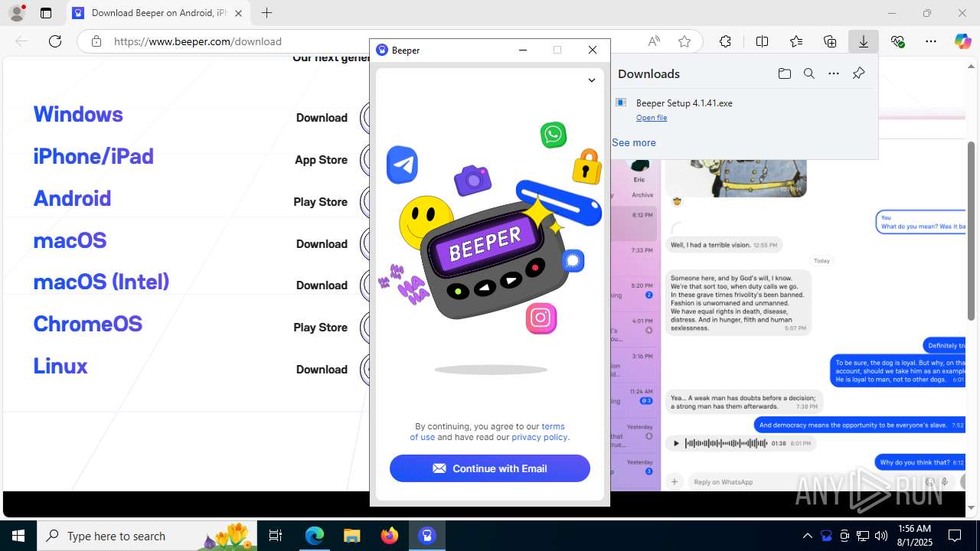The width and height of the screenshot is (980, 551).
Task: Open Edge extensions icon
Action: (x=725, y=41)
